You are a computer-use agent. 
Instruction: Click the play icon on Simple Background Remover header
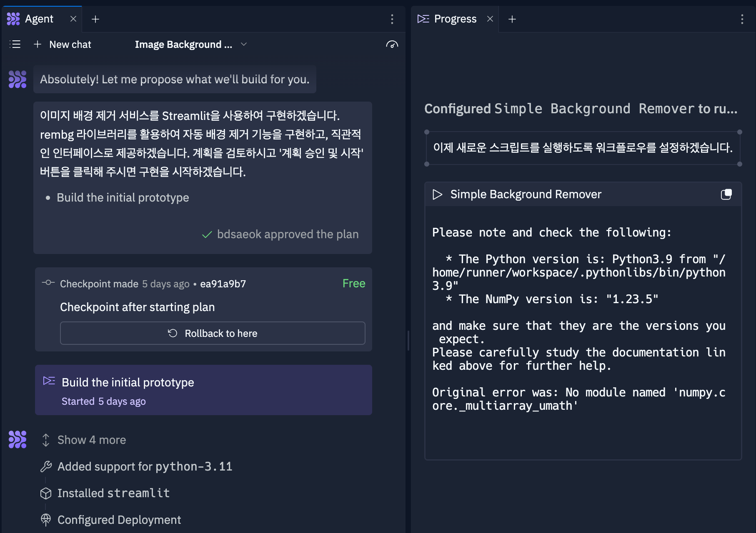437,194
